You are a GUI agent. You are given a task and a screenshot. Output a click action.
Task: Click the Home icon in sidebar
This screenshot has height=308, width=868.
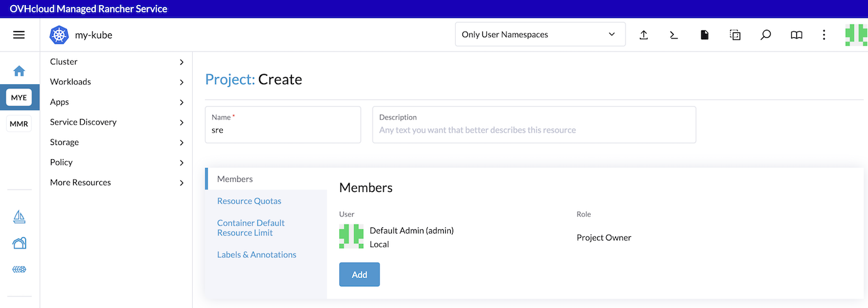click(19, 71)
